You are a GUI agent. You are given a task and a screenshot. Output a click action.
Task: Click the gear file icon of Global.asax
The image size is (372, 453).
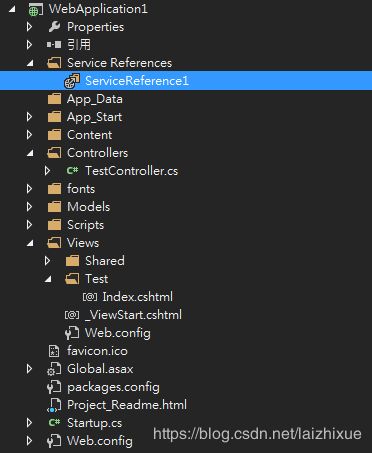pos(54,369)
